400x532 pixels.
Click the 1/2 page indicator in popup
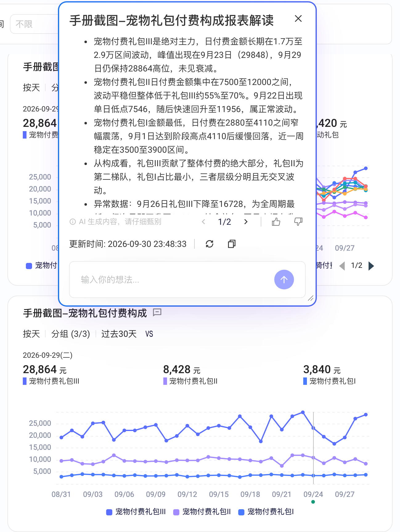pyautogui.click(x=225, y=222)
